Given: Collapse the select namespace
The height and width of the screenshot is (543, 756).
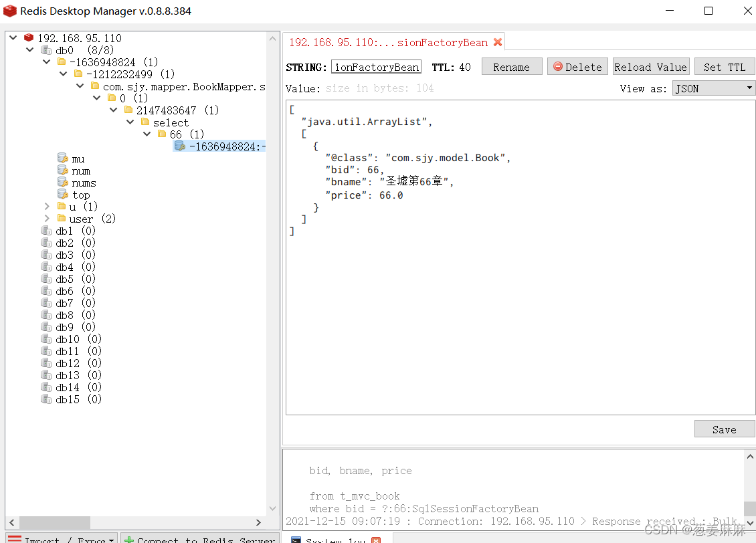Looking at the screenshot, I should click(x=130, y=122).
